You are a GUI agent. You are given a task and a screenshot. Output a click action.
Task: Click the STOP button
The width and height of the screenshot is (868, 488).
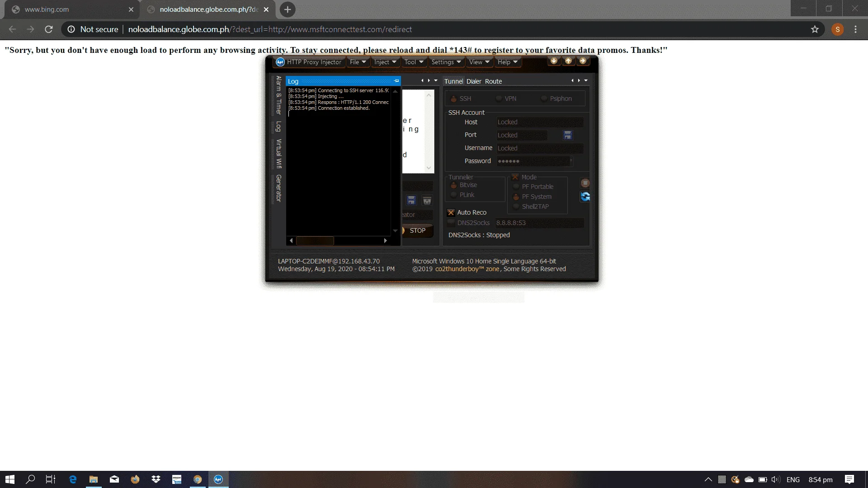click(x=417, y=230)
